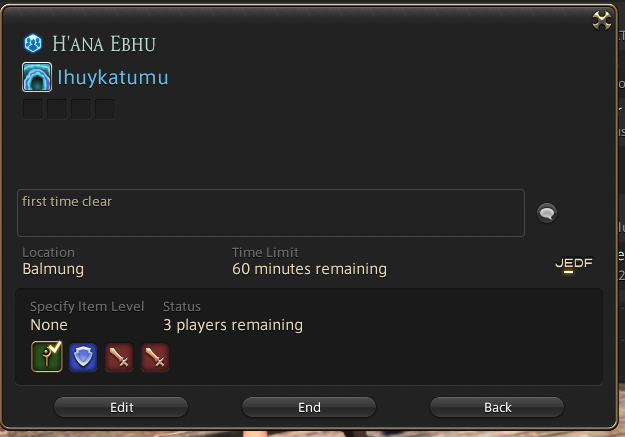
Task: Click the Edit button
Action: (121, 407)
